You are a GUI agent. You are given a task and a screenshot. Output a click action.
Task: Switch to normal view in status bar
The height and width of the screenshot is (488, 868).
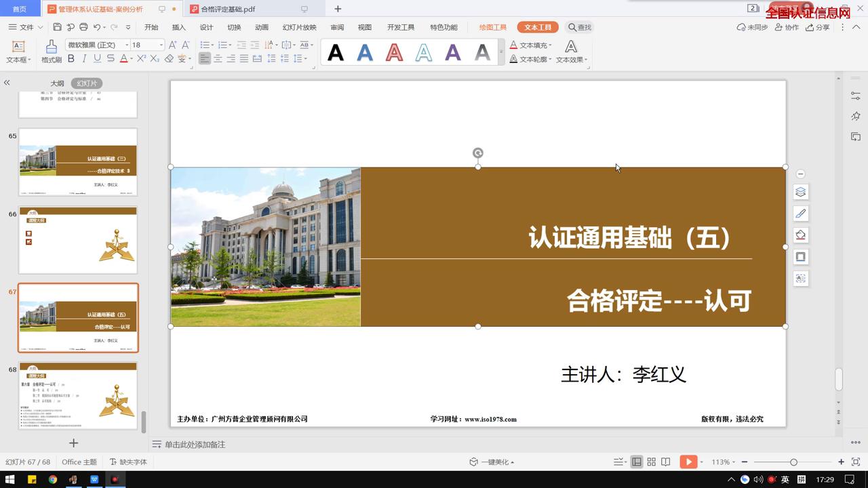(636, 462)
